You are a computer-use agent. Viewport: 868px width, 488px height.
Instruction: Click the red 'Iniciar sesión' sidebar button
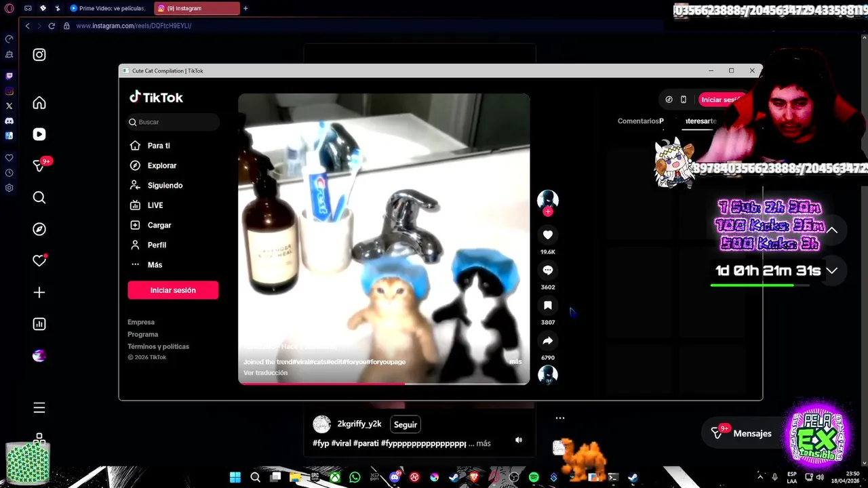(x=173, y=290)
